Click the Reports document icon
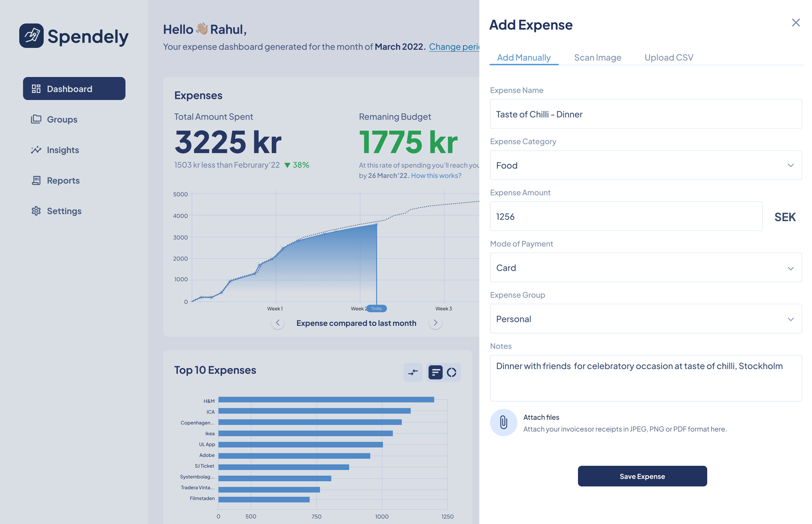The height and width of the screenshot is (524, 812). coord(36,180)
